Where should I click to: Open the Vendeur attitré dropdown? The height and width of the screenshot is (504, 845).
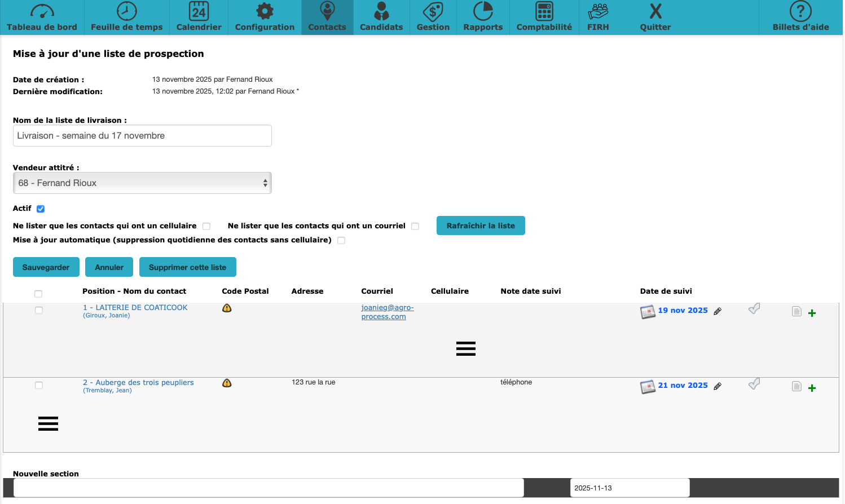142,183
